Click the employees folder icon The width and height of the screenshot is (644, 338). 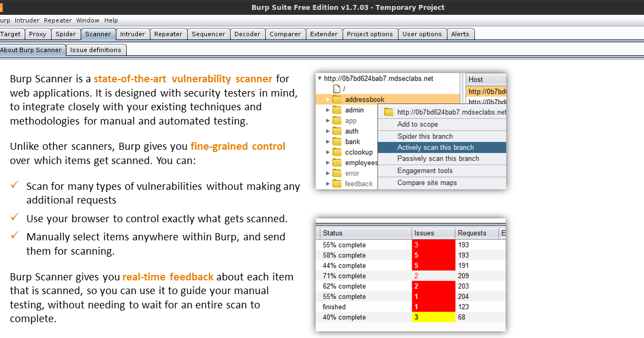pos(338,163)
